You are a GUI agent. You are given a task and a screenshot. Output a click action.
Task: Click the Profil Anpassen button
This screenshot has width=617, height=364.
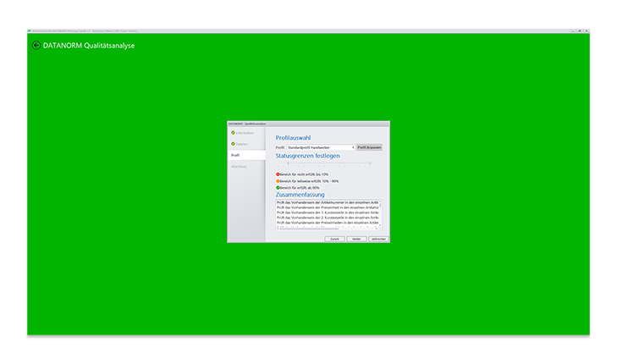click(369, 147)
